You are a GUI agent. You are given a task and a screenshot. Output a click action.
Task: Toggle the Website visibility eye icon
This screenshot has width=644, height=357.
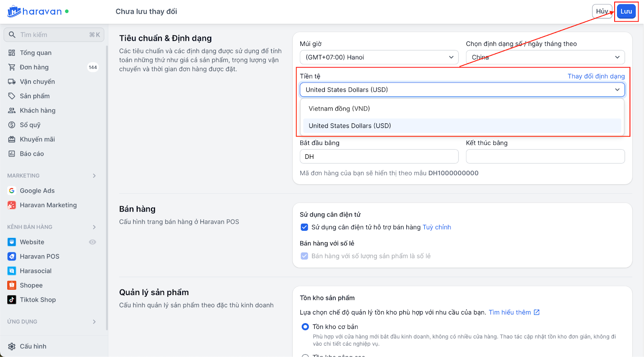93,242
